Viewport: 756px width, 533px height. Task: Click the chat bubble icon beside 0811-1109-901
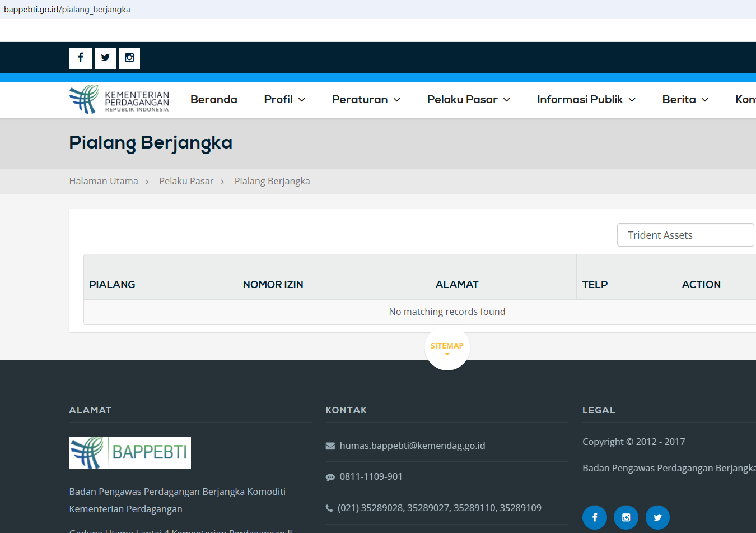pos(330,478)
